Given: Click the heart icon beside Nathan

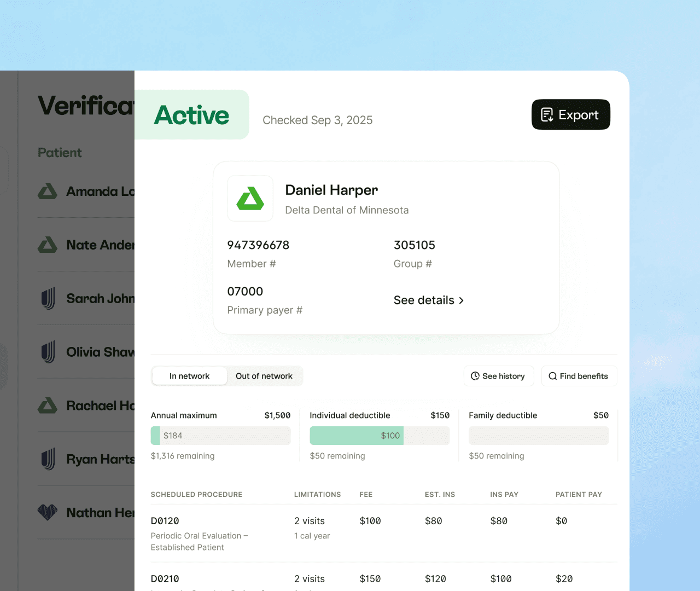Looking at the screenshot, I should (48, 512).
